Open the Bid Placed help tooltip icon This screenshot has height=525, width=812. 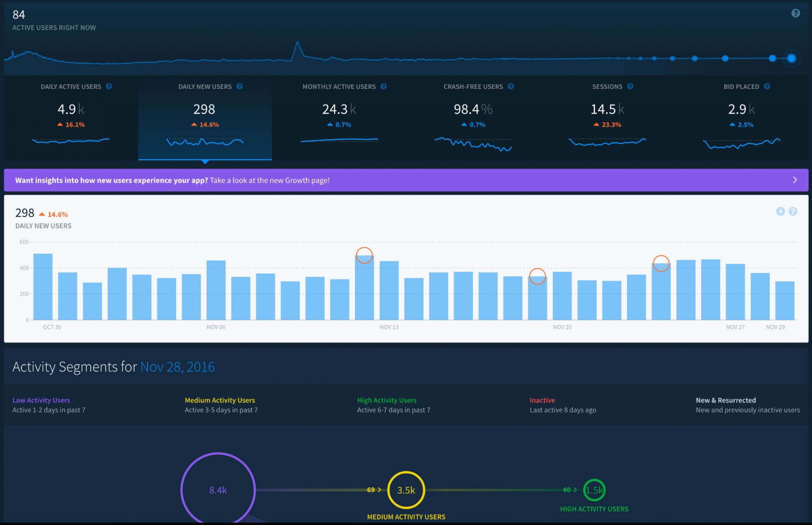coord(767,86)
